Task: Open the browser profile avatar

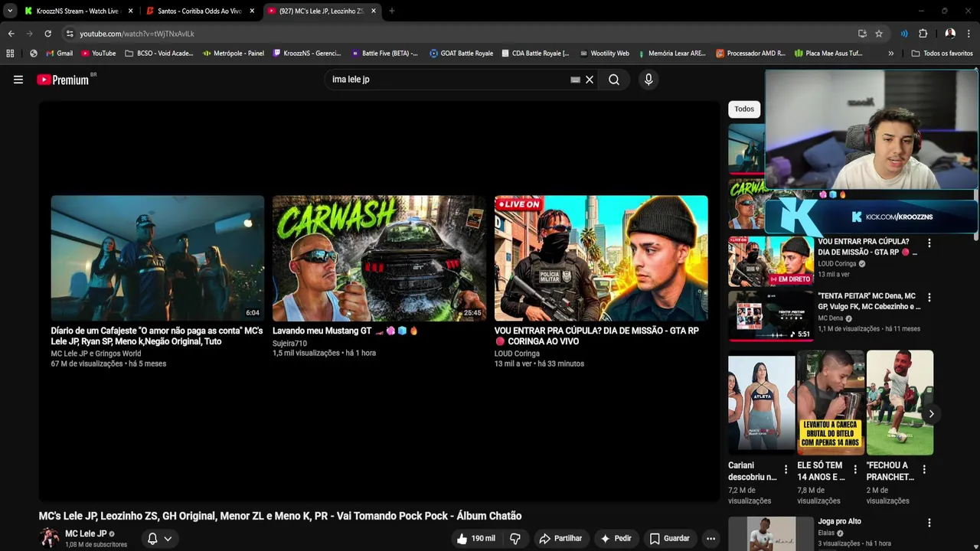Action: 950,34
